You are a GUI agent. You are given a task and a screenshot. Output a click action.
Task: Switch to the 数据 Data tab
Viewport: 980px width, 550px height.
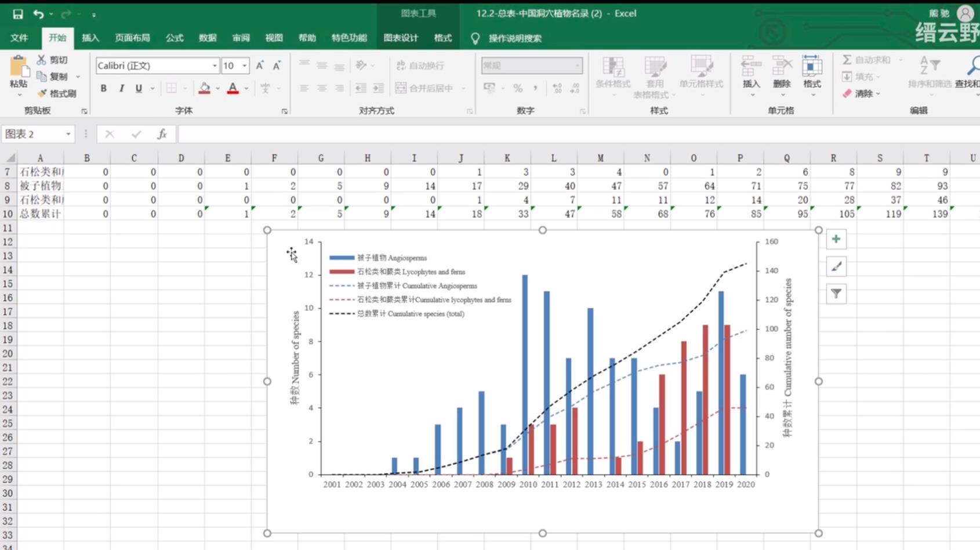(208, 38)
